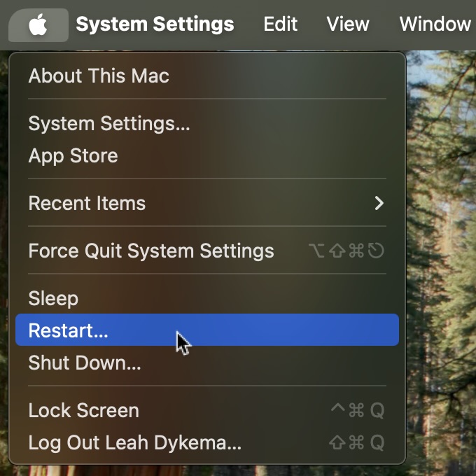Select the highlighted Restart… item
The height and width of the screenshot is (476, 476).
207,330
